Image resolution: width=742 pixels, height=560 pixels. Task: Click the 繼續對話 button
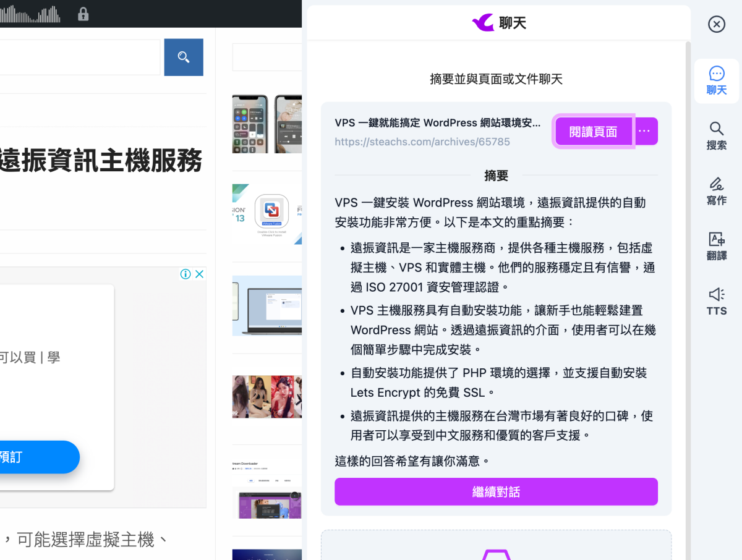click(496, 491)
